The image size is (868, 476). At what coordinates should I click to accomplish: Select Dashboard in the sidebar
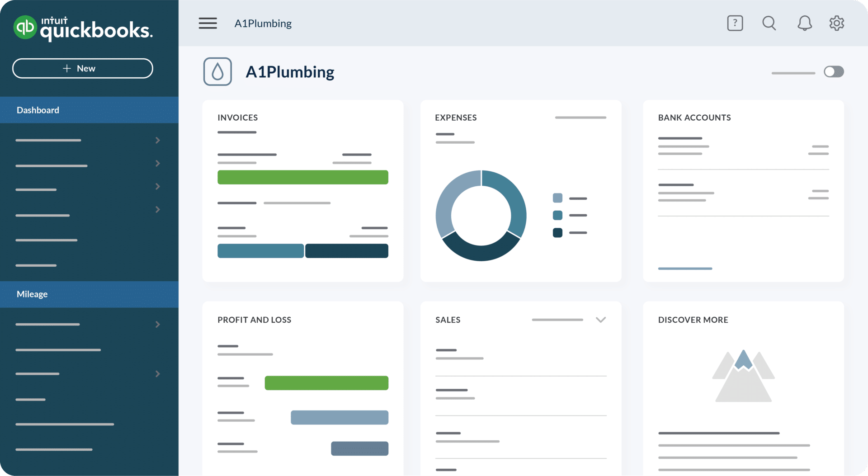(x=89, y=110)
